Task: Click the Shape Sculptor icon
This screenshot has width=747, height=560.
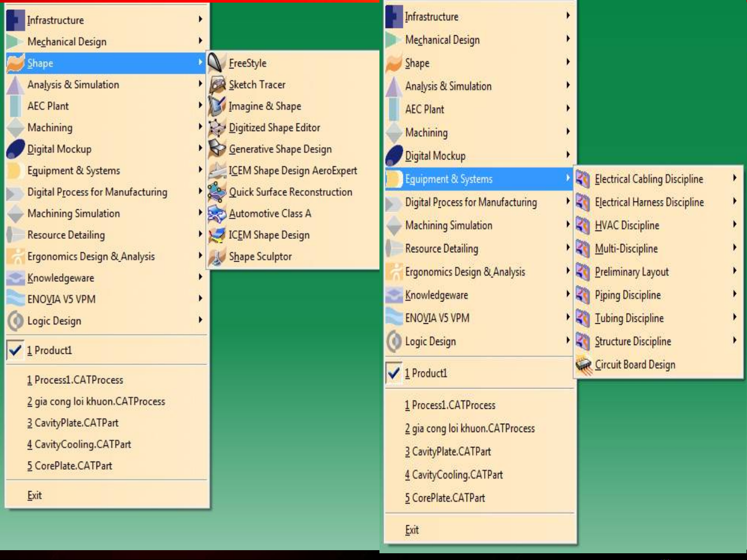Action: click(x=217, y=256)
